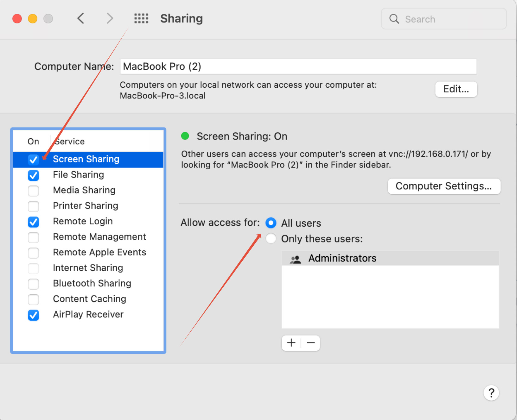The image size is (517, 420).
Task: Select Content Caching service row
Action: 89,299
